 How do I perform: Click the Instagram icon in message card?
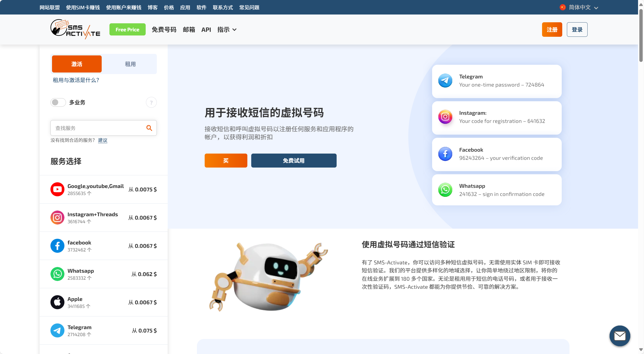445,117
